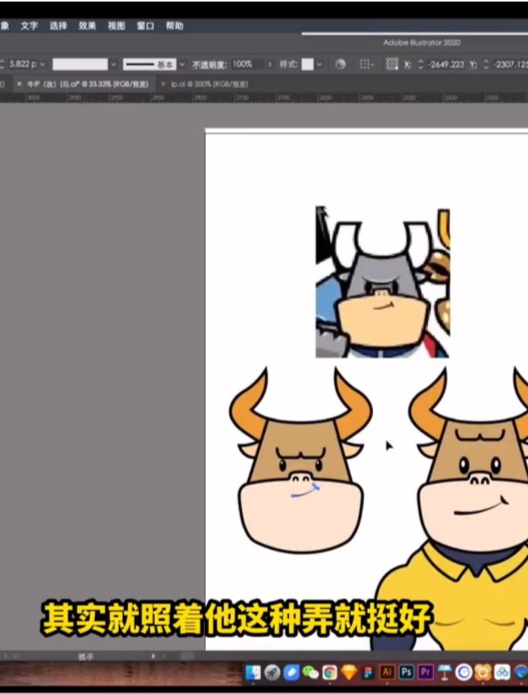Open the 文字 menu
Image resolution: width=528 pixels, height=698 pixels.
tap(29, 26)
